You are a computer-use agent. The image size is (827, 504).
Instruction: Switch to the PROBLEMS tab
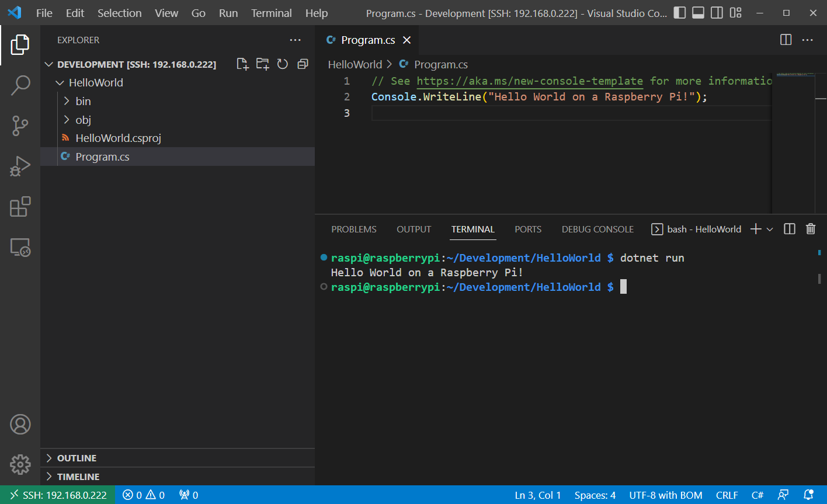pos(354,230)
